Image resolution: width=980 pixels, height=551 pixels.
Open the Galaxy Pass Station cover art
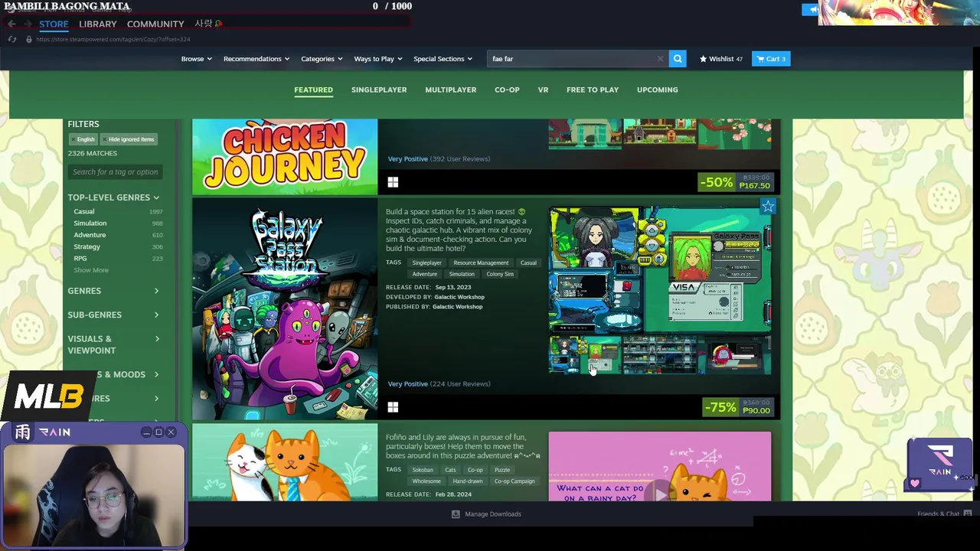coord(285,309)
